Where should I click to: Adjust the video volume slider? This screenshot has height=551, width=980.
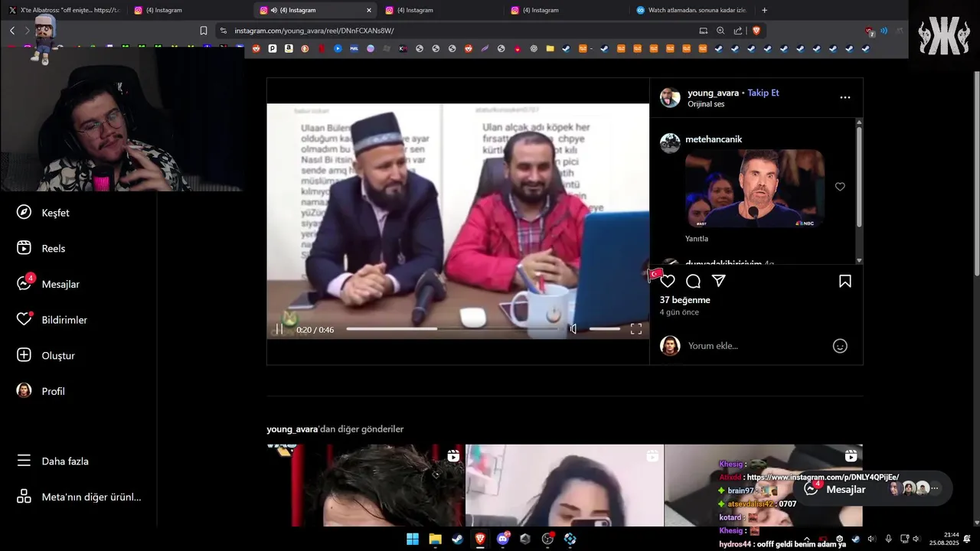tap(604, 329)
